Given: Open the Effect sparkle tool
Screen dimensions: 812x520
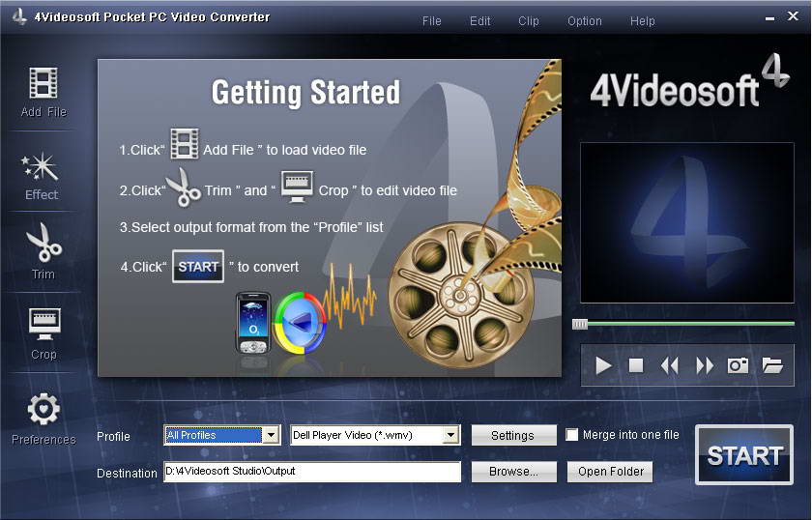Looking at the screenshot, I should tap(40, 167).
